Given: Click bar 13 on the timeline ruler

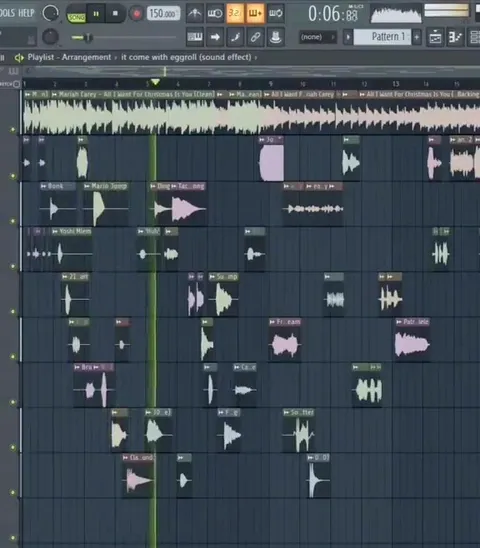Looking at the screenshot, I should pyautogui.click(x=395, y=84).
